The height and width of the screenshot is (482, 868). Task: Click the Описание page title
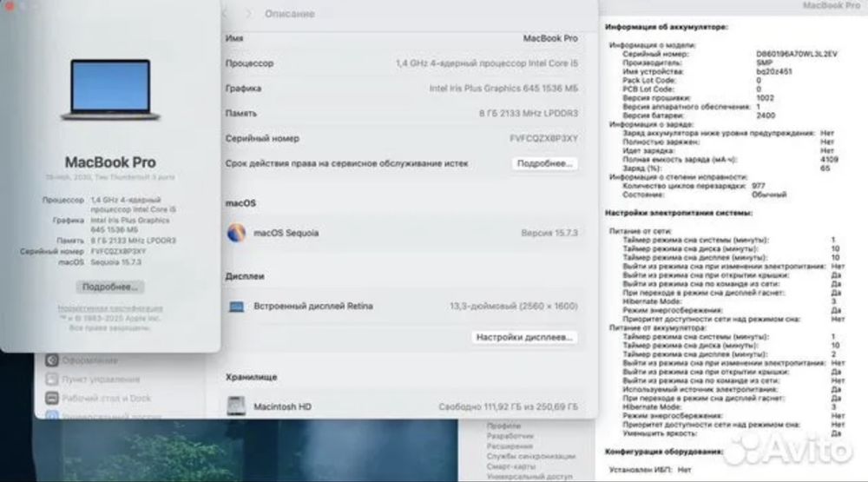pos(290,13)
